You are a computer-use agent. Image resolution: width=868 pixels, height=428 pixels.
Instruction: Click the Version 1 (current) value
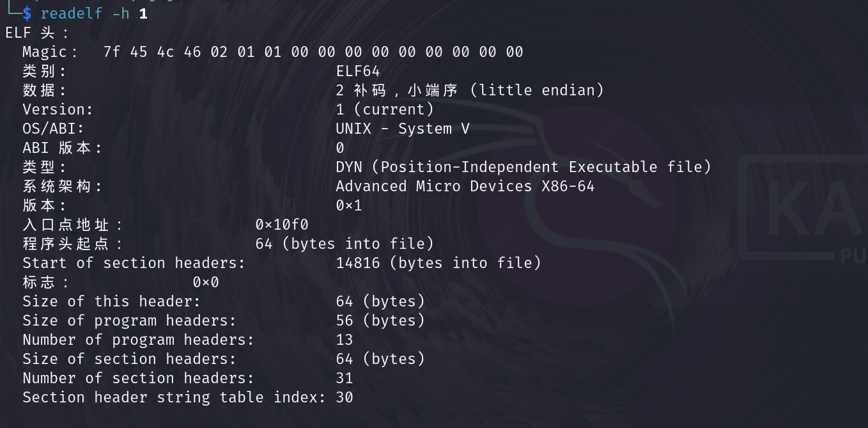(x=385, y=109)
